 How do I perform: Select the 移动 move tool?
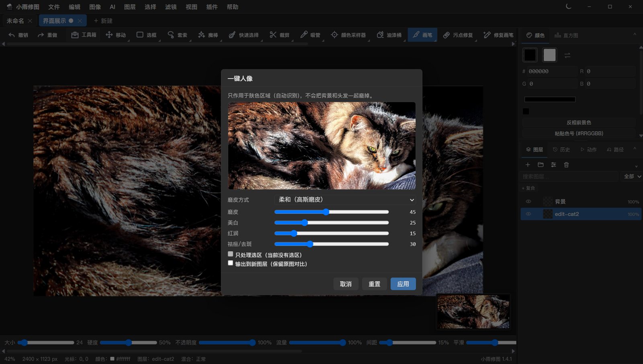[x=116, y=35]
